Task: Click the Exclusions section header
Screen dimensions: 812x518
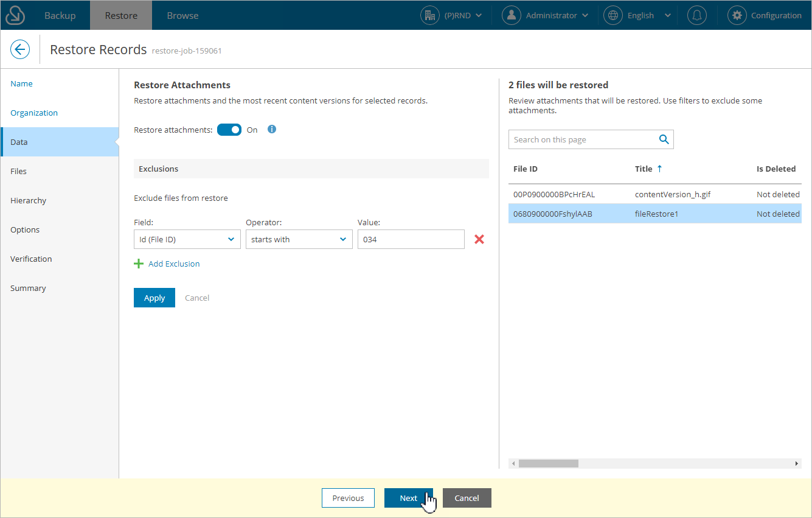Action: tap(311, 169)
